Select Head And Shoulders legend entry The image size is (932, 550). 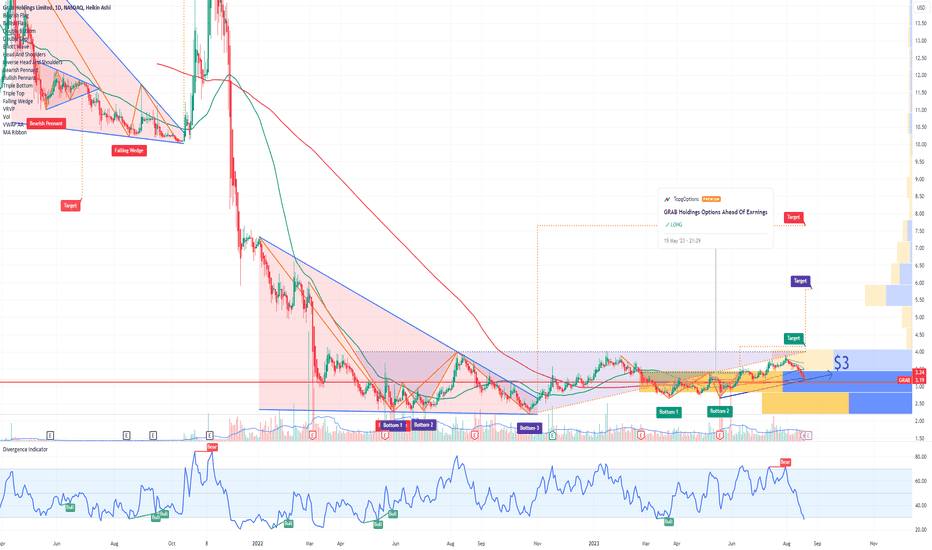point(24,54)
